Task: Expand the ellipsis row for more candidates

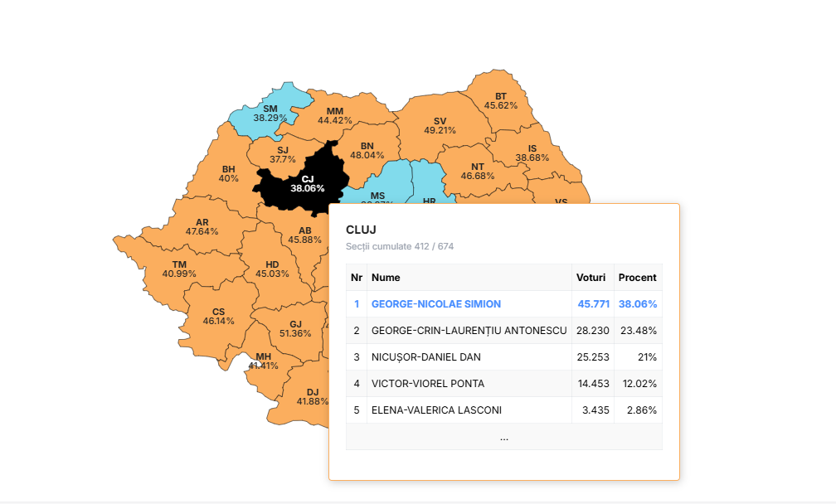Action: point(504,437)
